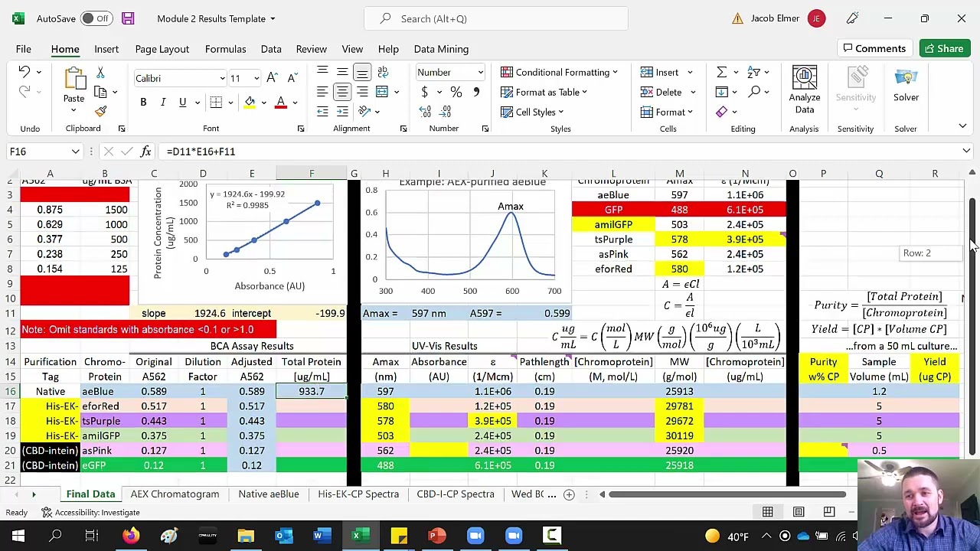The width and height of the screenshot is (980, 551).
Task: Open the font size dropdown
Action: [x=256, y=78]
